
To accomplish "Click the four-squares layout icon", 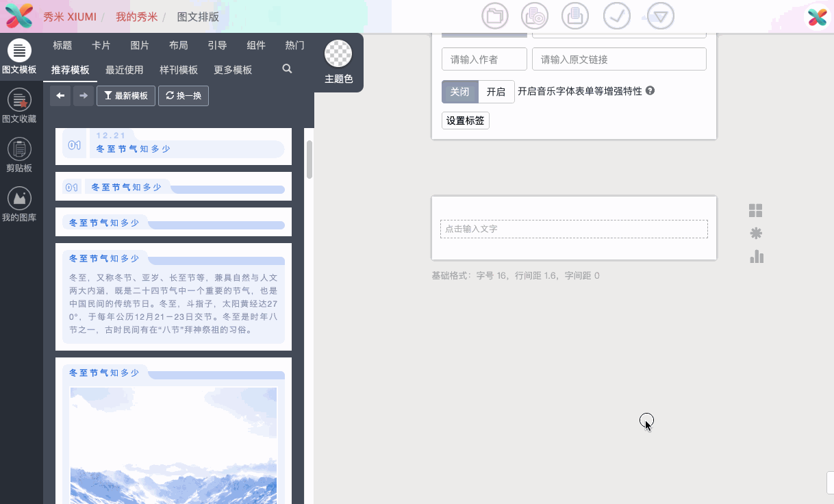I will [x=756, y=211].
